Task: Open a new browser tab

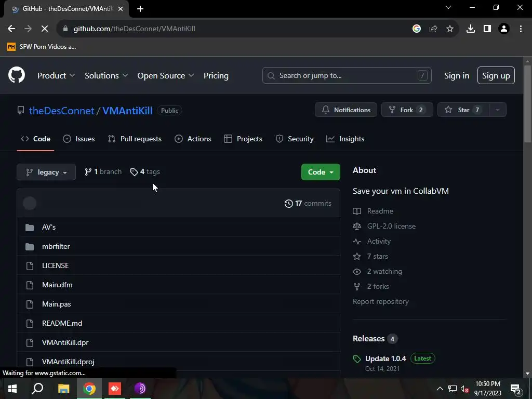Action: click(x=140, y=9)
